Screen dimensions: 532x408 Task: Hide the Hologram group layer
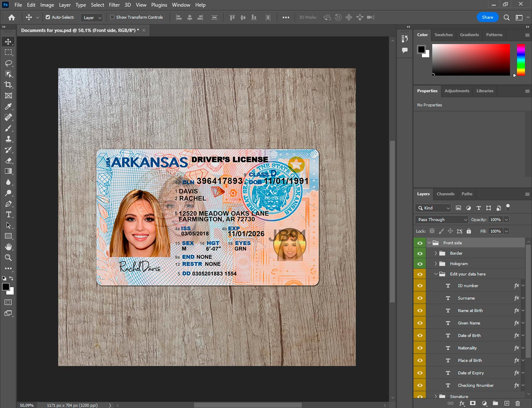coord(420,264)
